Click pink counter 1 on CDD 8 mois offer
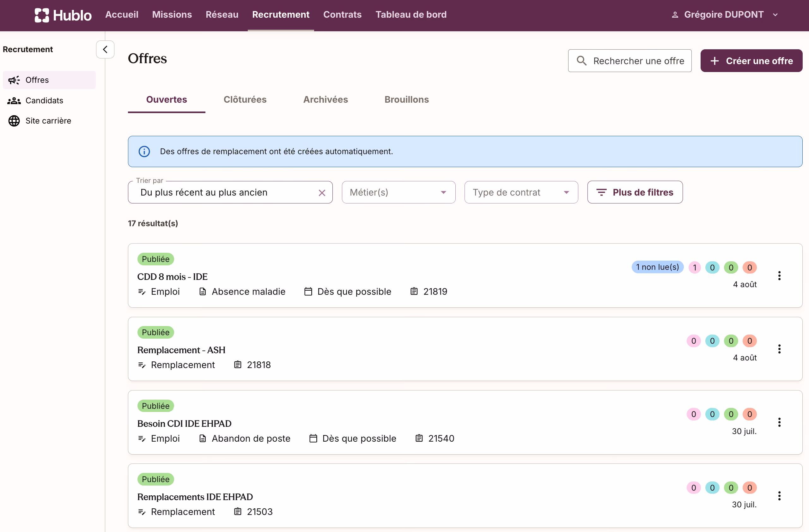The image size is (809, 532). (x=695, y=268)
